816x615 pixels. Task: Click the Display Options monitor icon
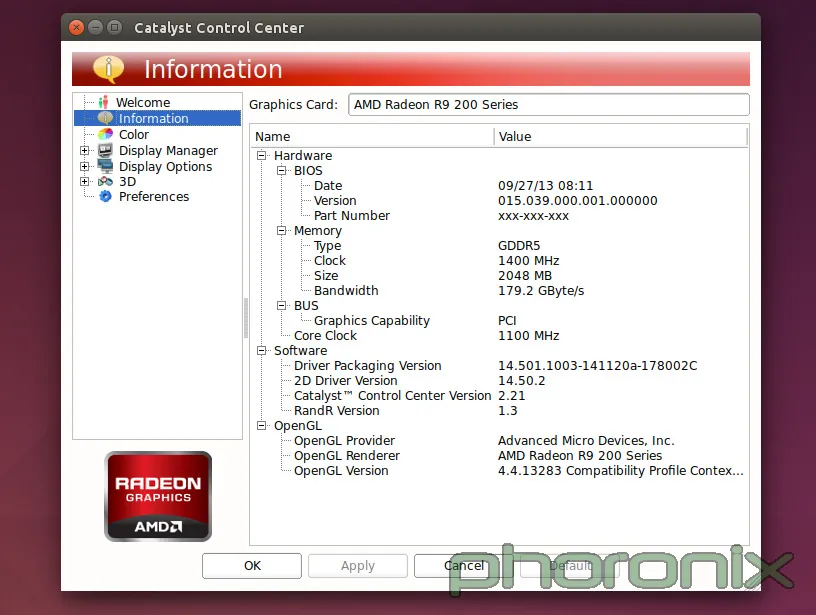click(105, 167)
